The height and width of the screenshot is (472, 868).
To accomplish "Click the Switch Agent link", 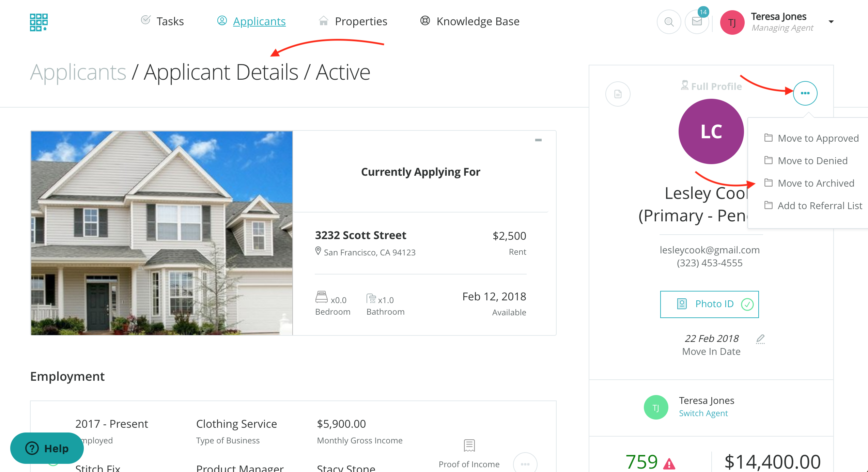I will point(703,413).
